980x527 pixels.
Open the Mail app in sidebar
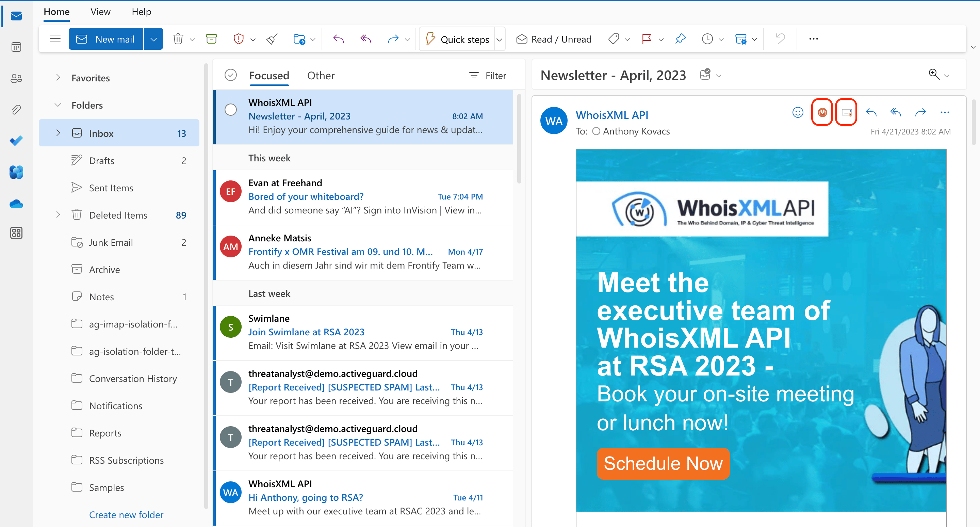pos(16,16)
